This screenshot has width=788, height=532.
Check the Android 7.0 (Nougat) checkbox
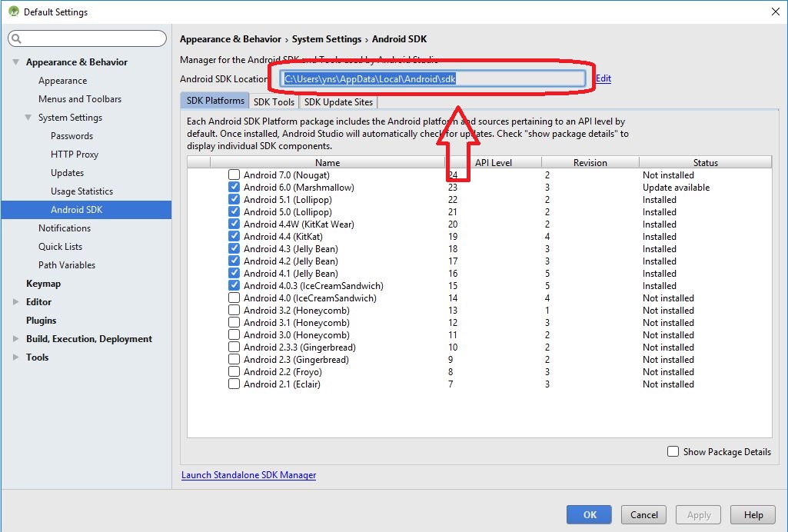point(234,175)
